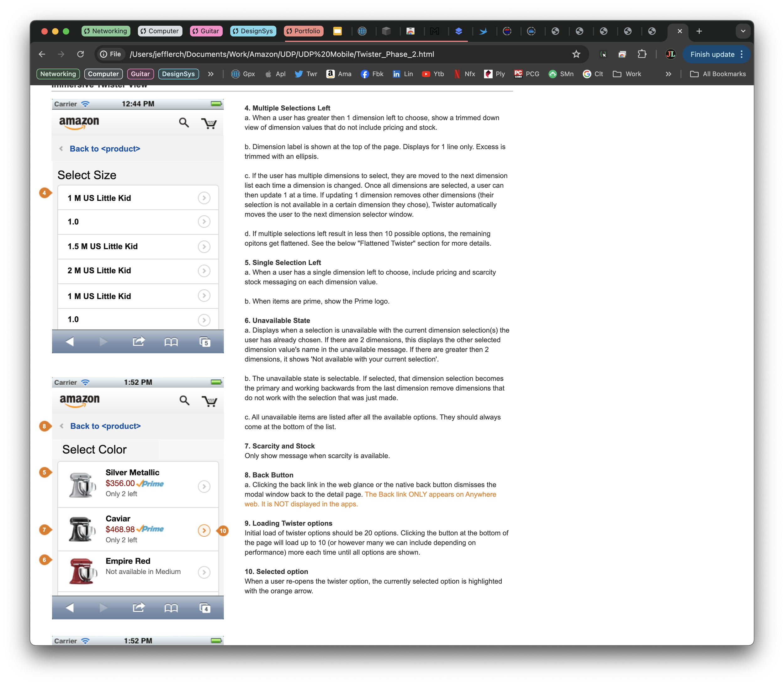Open the browser extensions puzzle icon

(642, 54)
